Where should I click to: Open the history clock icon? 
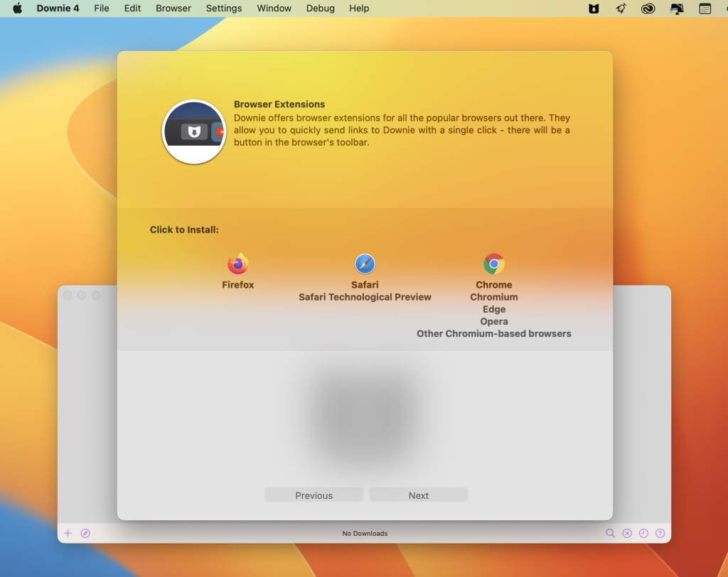643,533
